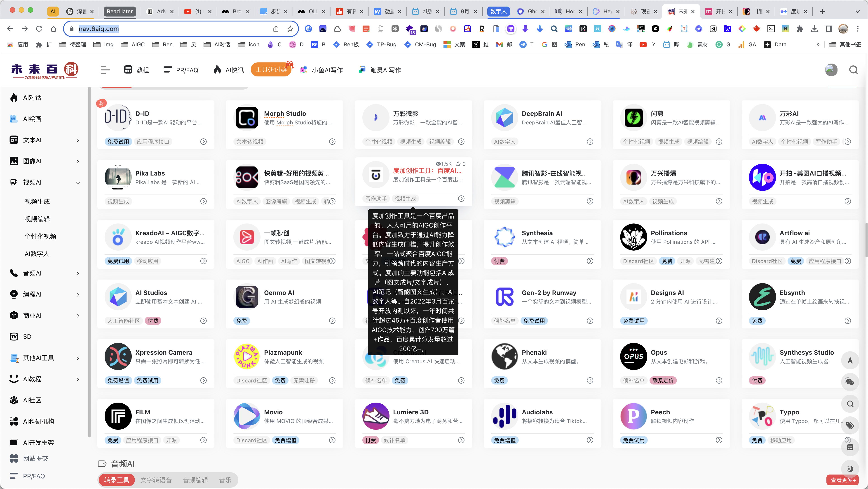Open the site search magnifier icon
The image size is (868, 489).
pyautogui.click(x=853, y=70)
